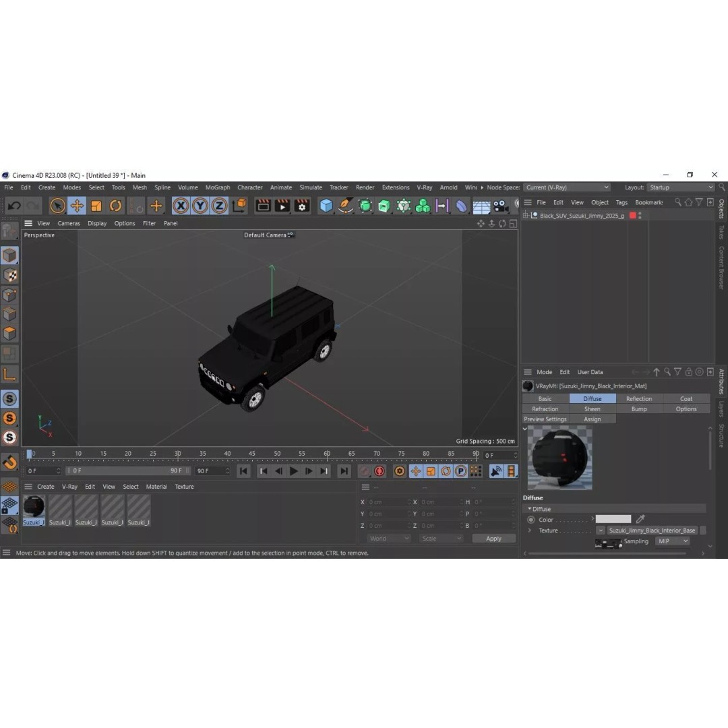Open the Scale coordinate dropdown
Viewport: 728px width, 728px height.
tap(441, 539)
